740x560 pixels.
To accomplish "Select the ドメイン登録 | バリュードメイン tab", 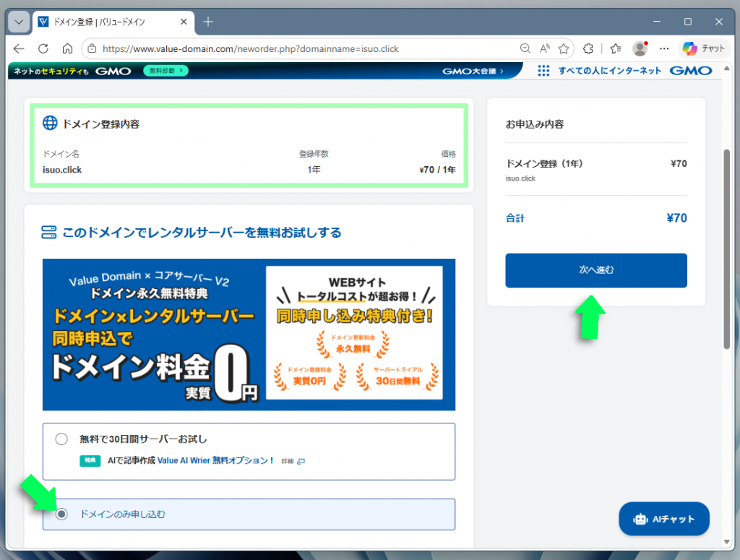I will point(113,22).
